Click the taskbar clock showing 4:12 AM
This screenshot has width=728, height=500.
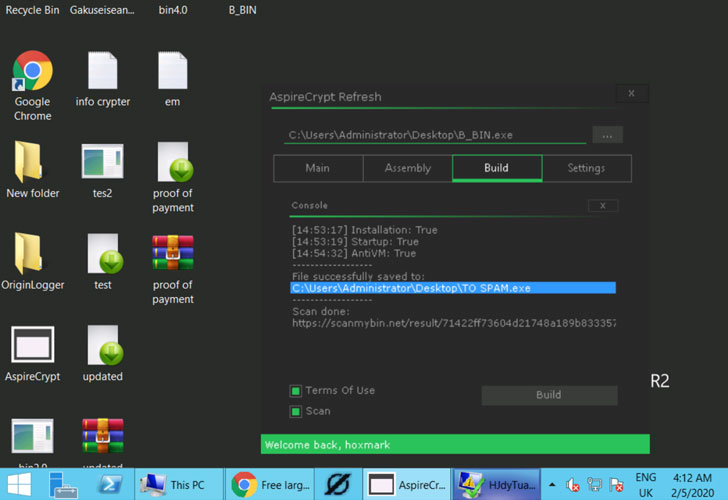tap(692, 485)
